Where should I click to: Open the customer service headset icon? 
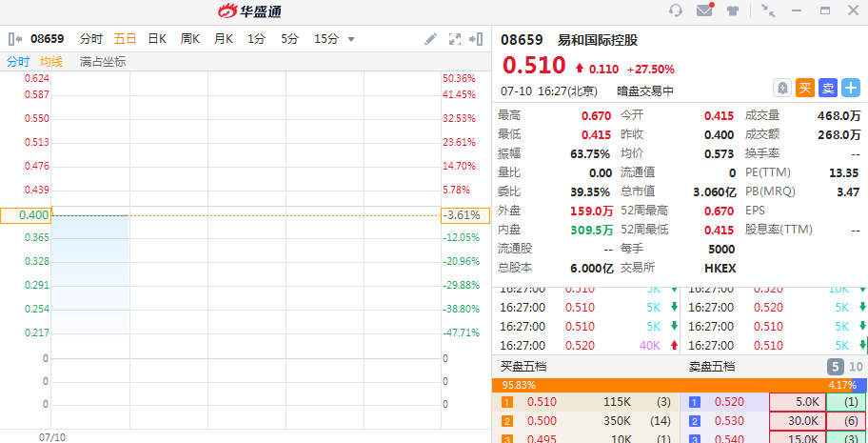point(676,10)
